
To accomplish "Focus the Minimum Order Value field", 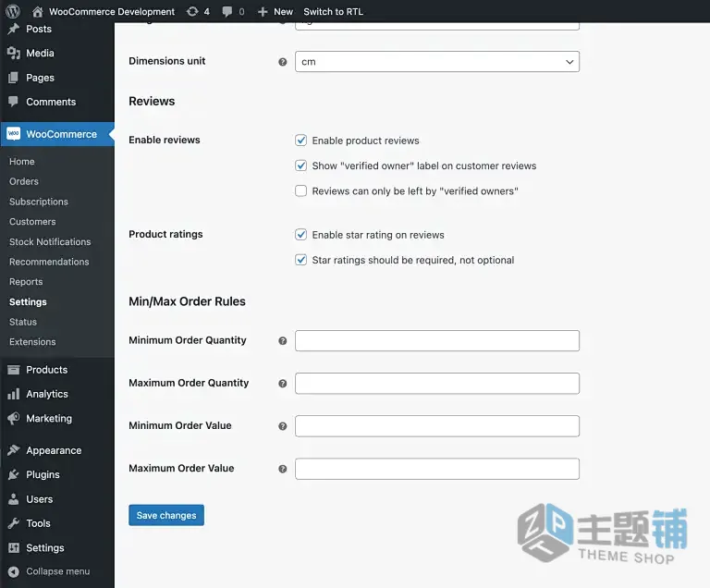I will pyautogui.click(x=437, y=426).
